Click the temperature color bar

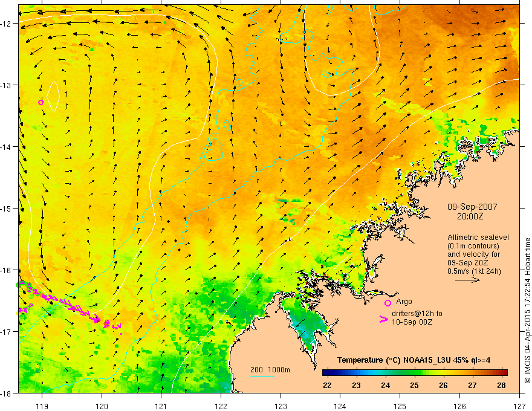coord(415,373)
